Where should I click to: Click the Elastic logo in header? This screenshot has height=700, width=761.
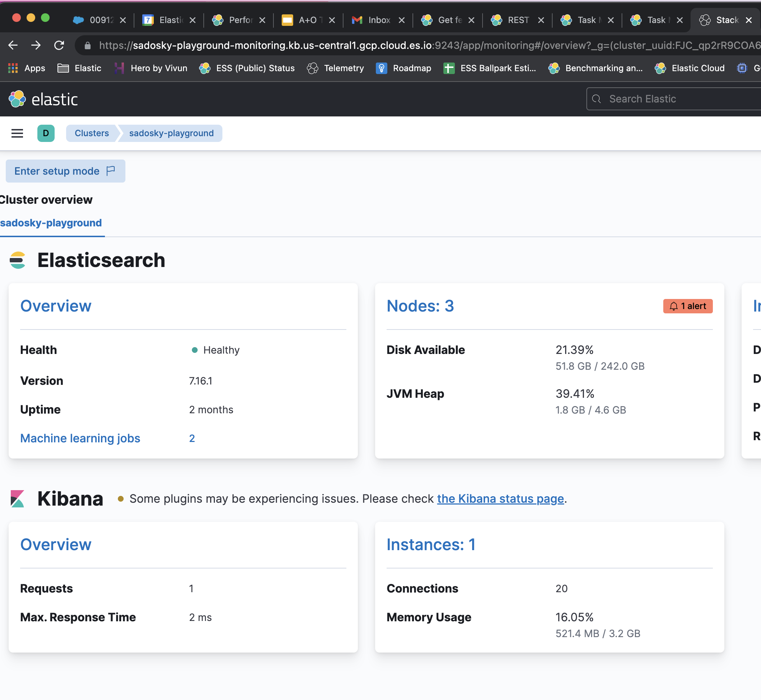click(x=43, y=99)
